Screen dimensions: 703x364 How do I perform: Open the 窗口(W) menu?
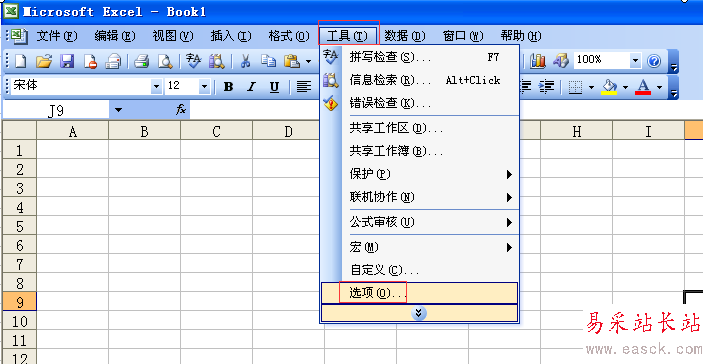(x=463, y=36)
